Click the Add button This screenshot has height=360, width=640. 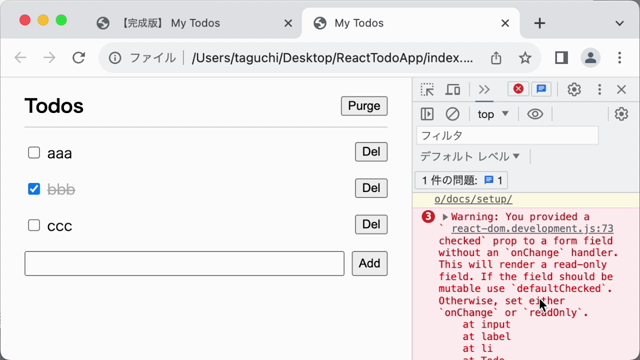point(369,264)
